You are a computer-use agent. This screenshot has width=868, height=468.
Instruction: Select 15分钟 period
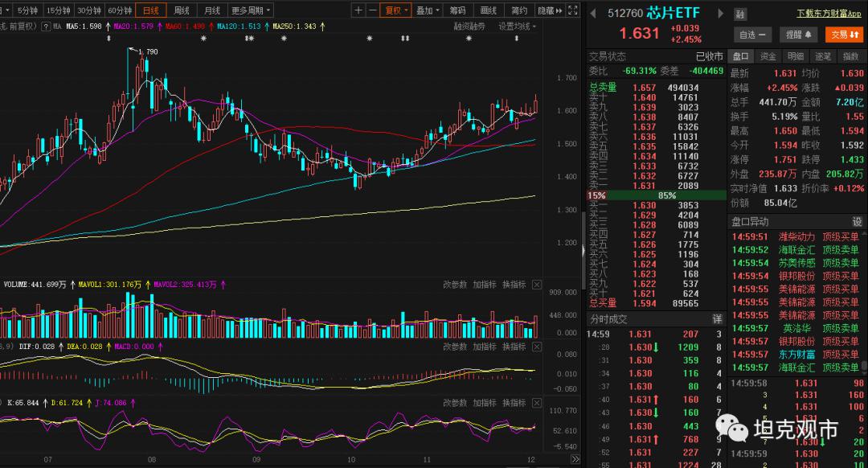pyautogui.click(x=58, y=10)
